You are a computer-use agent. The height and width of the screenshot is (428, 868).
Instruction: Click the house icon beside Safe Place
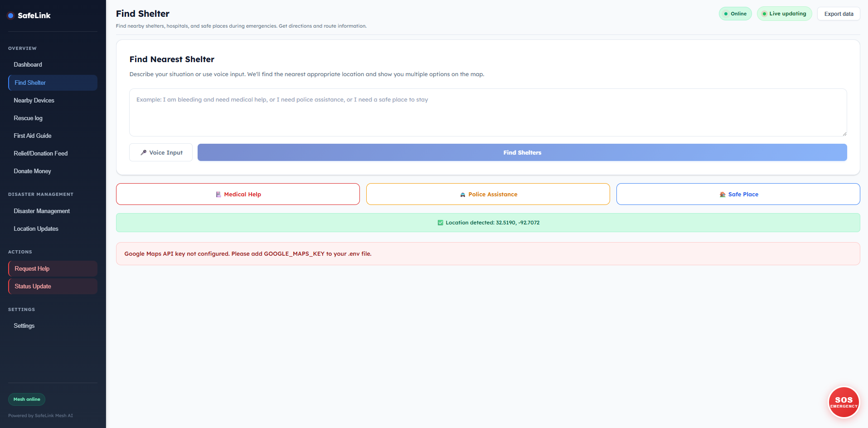(x=723, y=195)
